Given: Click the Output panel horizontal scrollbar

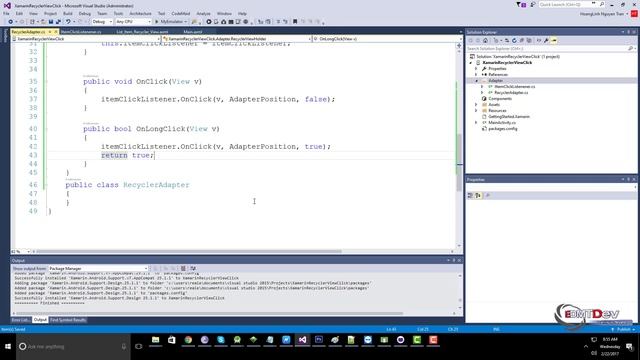Looking at the screenshot, I should 210,313.
